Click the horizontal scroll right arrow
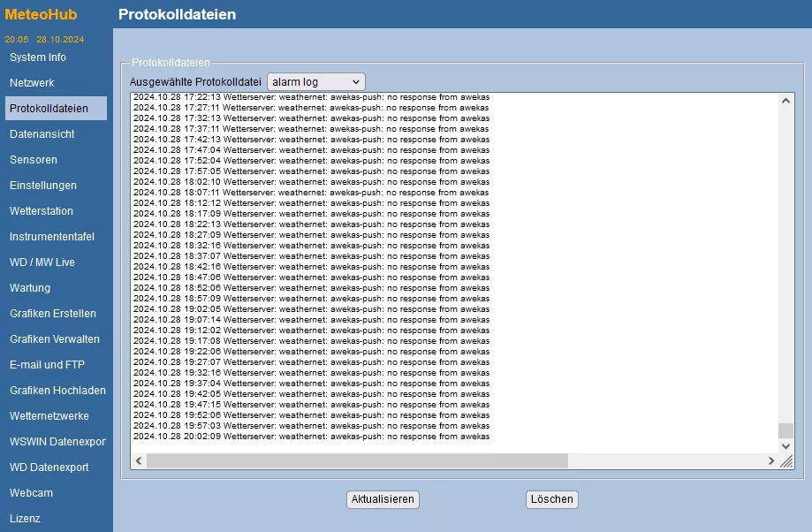This screenshot has width=812, height=532. point(771,460)
